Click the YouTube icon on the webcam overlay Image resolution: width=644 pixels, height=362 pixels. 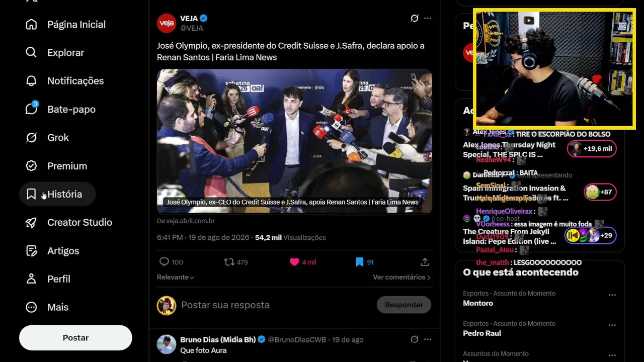[529, 21]
